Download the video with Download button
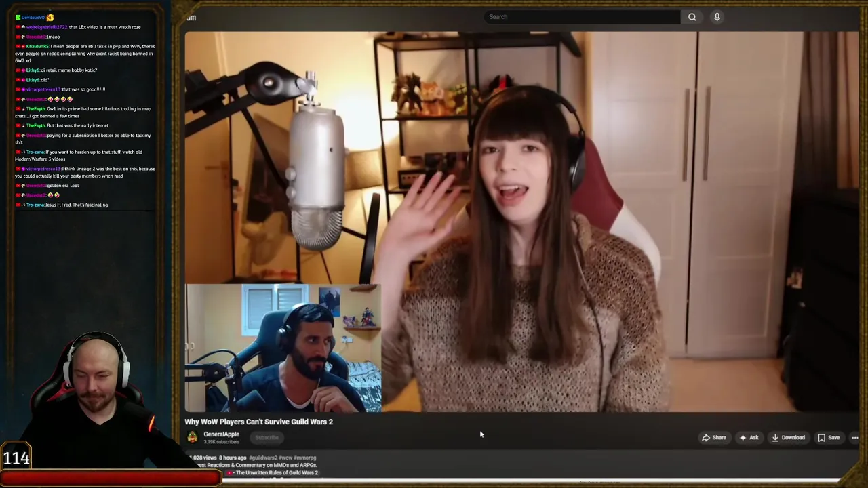 point(789,438)
